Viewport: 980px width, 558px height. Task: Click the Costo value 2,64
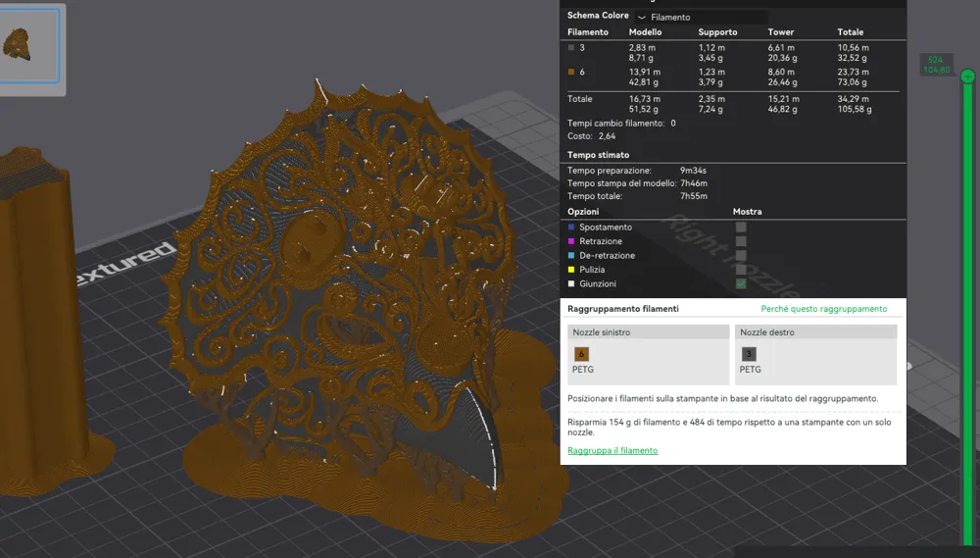(x=607, y=135)
